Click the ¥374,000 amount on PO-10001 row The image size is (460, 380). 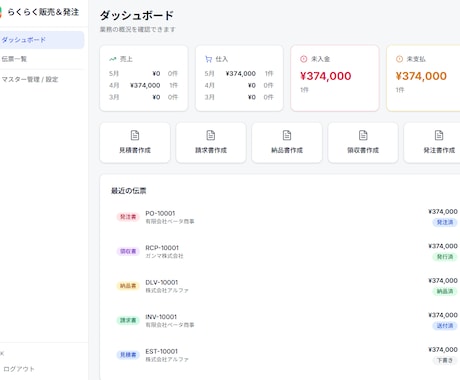tap(443, 212)
